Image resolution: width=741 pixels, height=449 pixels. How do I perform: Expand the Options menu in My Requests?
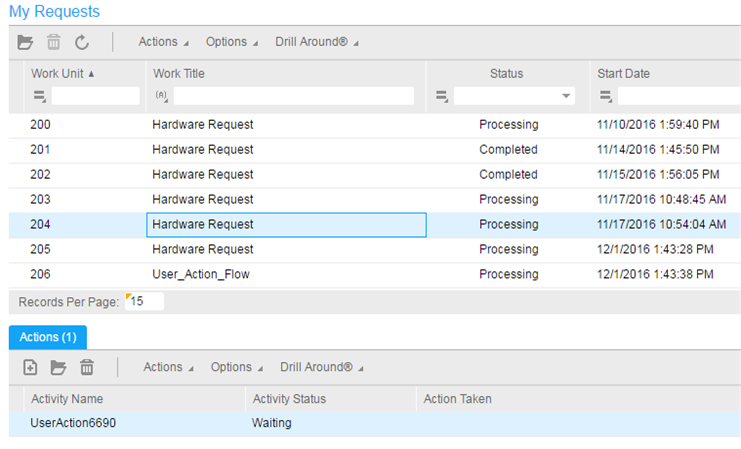tap(231, 42)
